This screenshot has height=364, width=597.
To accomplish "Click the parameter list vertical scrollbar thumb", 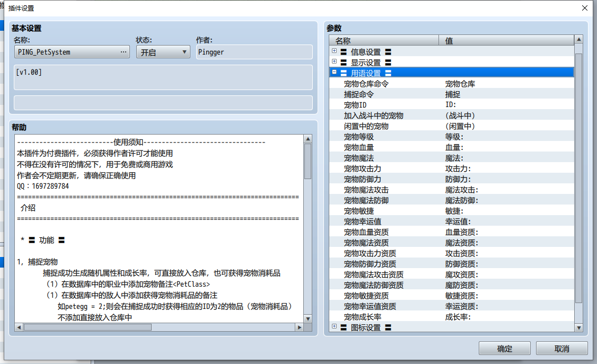I will pyautogui.click(x=579, y=178).
